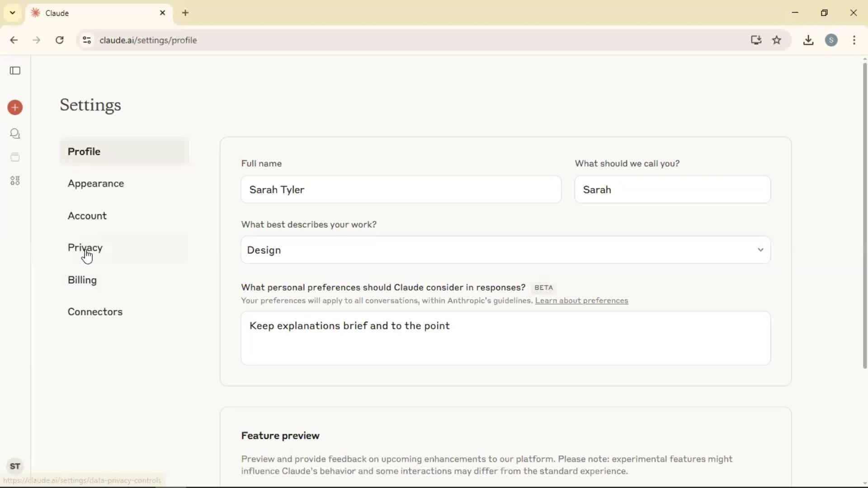
Task: Go forward with browser forward arrow
Action: (x=37, y=40)
